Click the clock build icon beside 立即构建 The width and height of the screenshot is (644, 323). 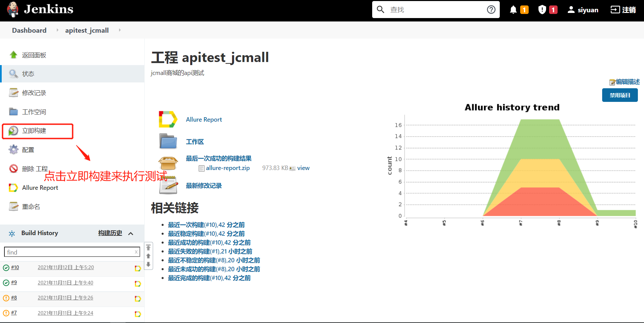coord(13,130)
